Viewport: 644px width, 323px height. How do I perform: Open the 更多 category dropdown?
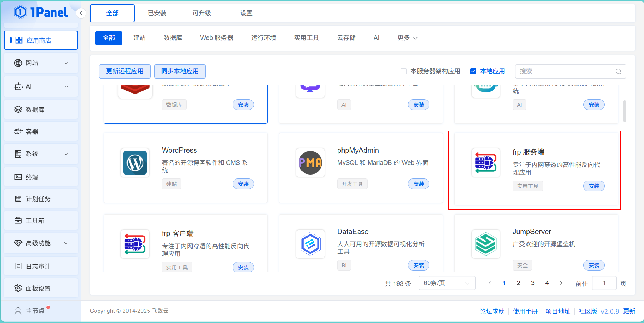(407, 38)
